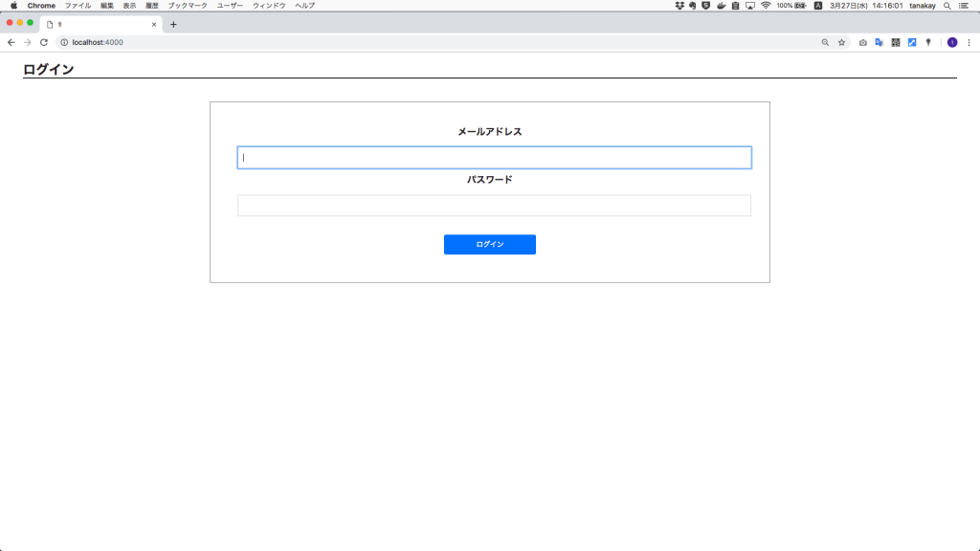
Task: Open the Chrome three-dot menu
Action: tap(969, 42)
